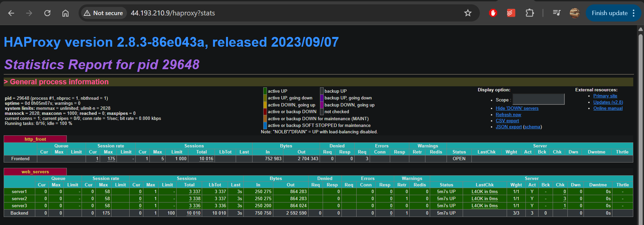
Task: Click the Frontend row label
Action: 20,159
